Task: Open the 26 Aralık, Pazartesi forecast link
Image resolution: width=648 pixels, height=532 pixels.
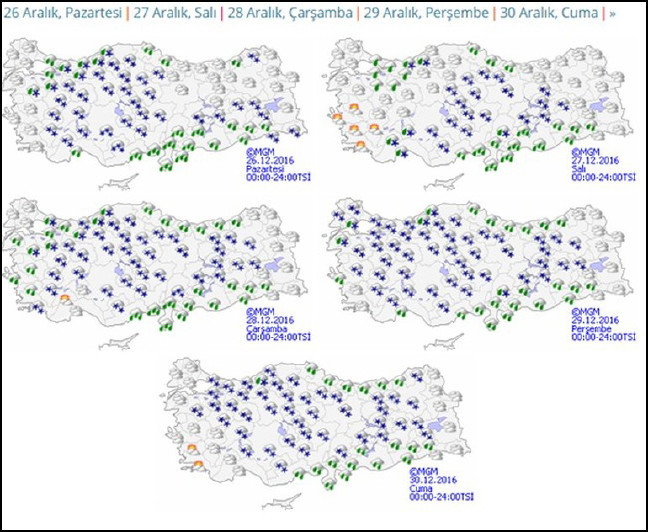Action: 62,14
